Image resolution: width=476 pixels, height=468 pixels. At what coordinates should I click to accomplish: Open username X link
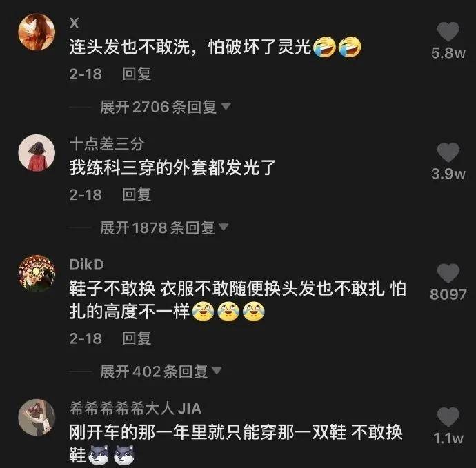click(x=75, y=23)
